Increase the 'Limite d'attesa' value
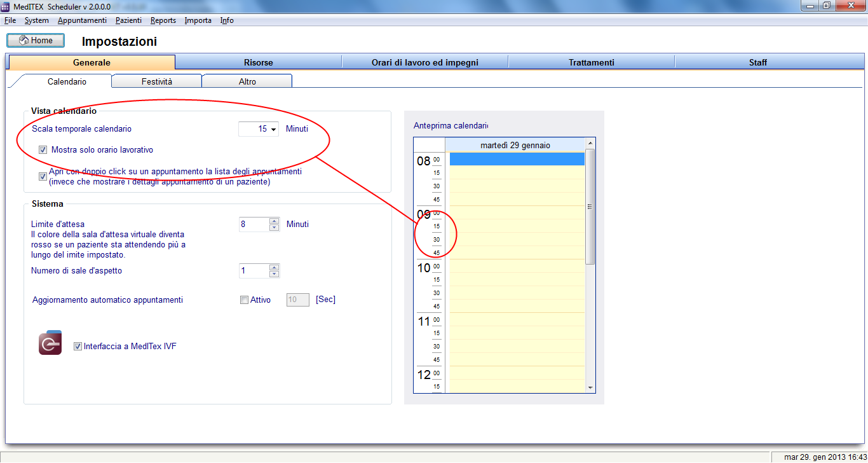Image resolution: width=868 pixels, height=463 pixels. click(275, 221)
